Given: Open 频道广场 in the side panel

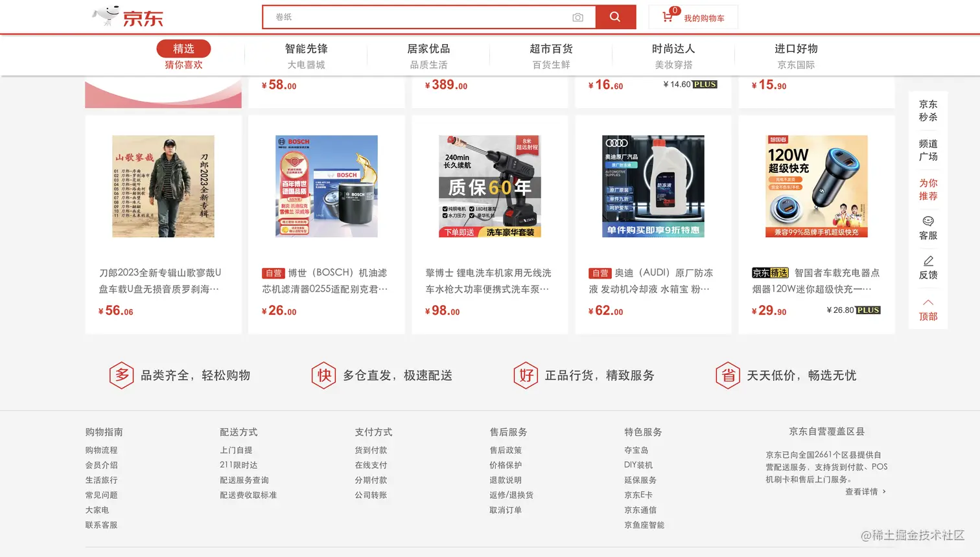Looking at the screenshot, I should click(928, 150).
